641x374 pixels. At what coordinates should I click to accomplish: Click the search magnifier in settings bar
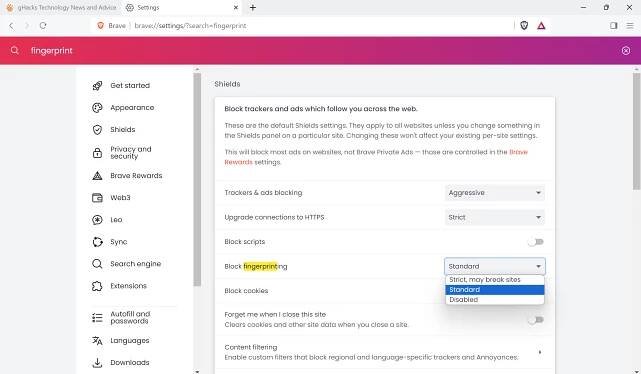15,51
